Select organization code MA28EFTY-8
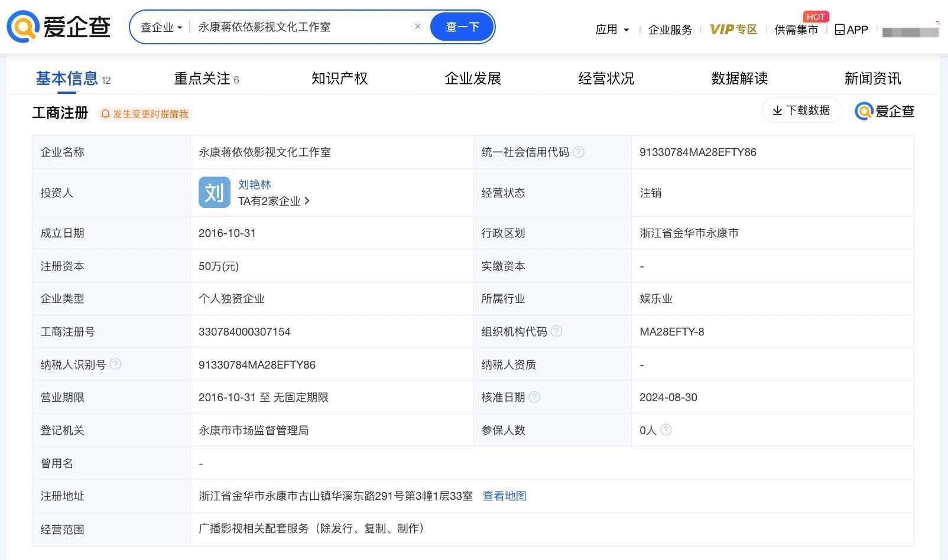 pos(671,332)
